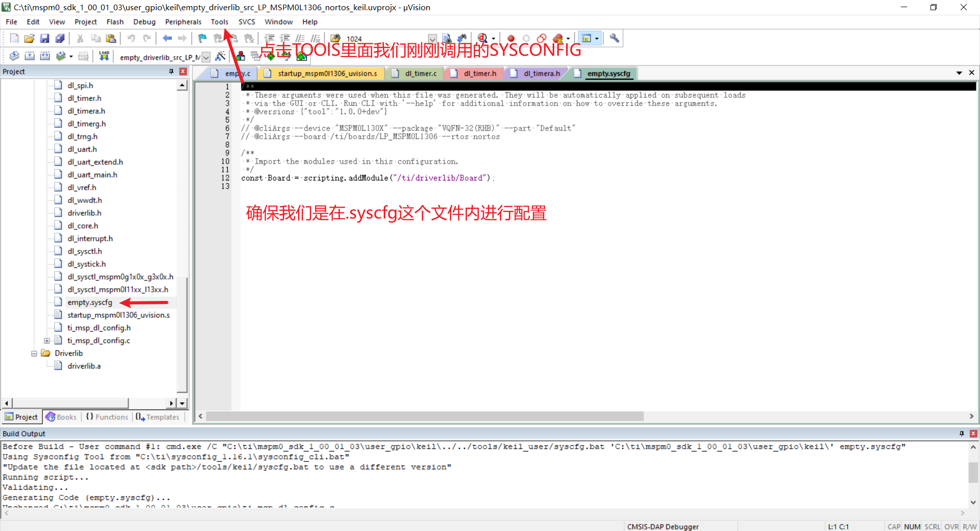Build the target with the Build icon
Viewport: 980px width, 531px height.
coord(30,56)
